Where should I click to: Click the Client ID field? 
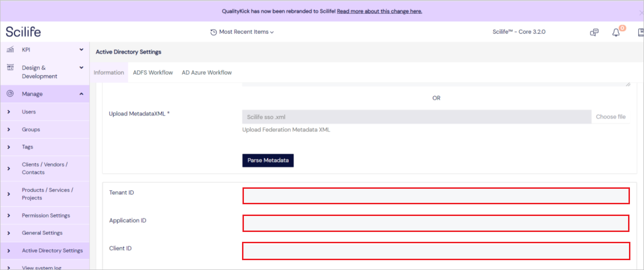[436, 251]
